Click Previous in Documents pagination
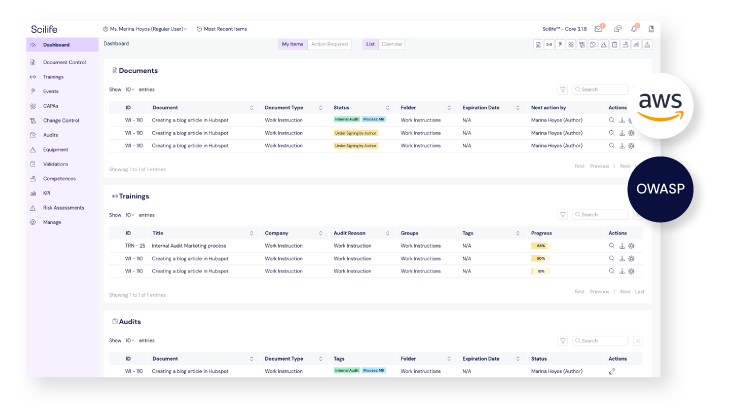This screenshot has width=730, height=419. pos(599,166)
